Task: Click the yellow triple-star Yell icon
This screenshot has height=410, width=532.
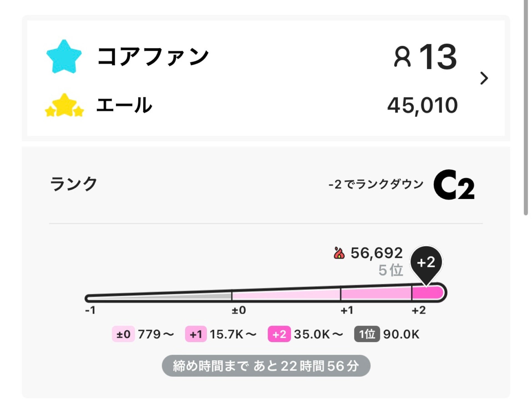Action: (x=64, y=105)
